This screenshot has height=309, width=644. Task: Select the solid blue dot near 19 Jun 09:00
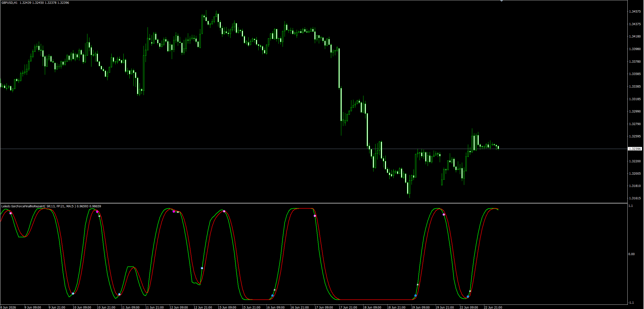click(x=416, y=296)
